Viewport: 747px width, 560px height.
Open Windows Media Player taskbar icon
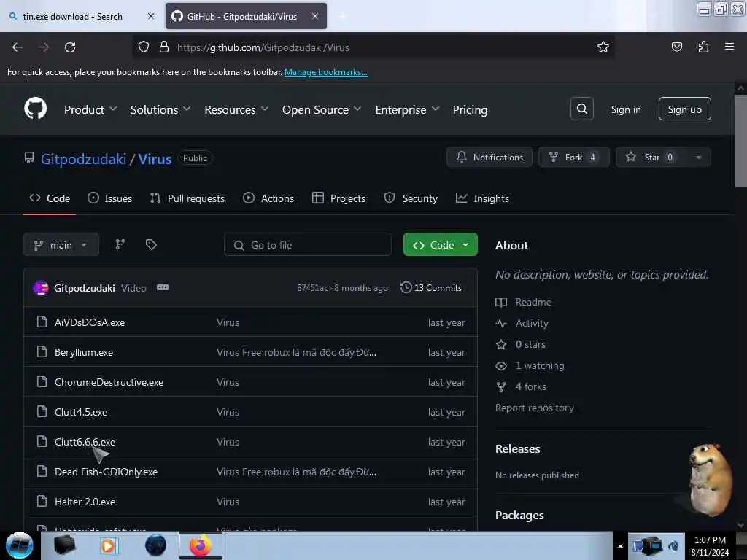pyautogui.click(x=108, y=545)
